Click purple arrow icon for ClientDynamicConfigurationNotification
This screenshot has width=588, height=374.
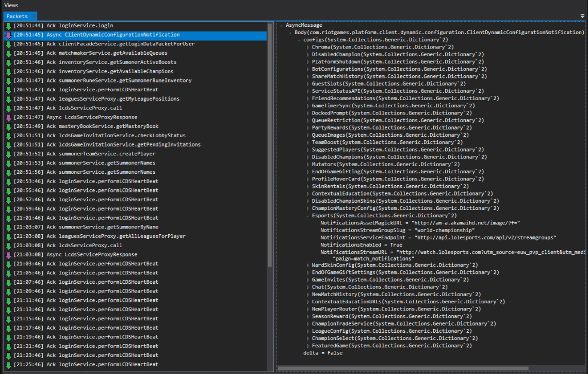(x=9, y=35)
